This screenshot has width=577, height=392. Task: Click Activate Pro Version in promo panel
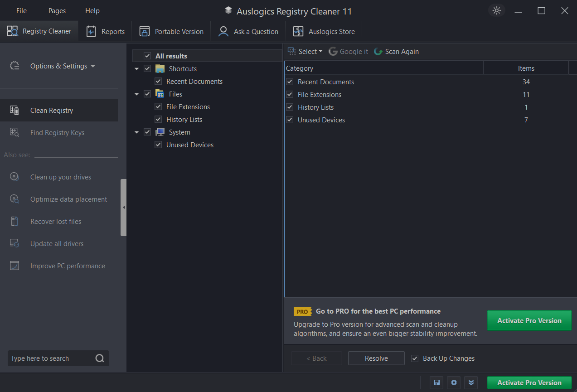tap(529, 321)
